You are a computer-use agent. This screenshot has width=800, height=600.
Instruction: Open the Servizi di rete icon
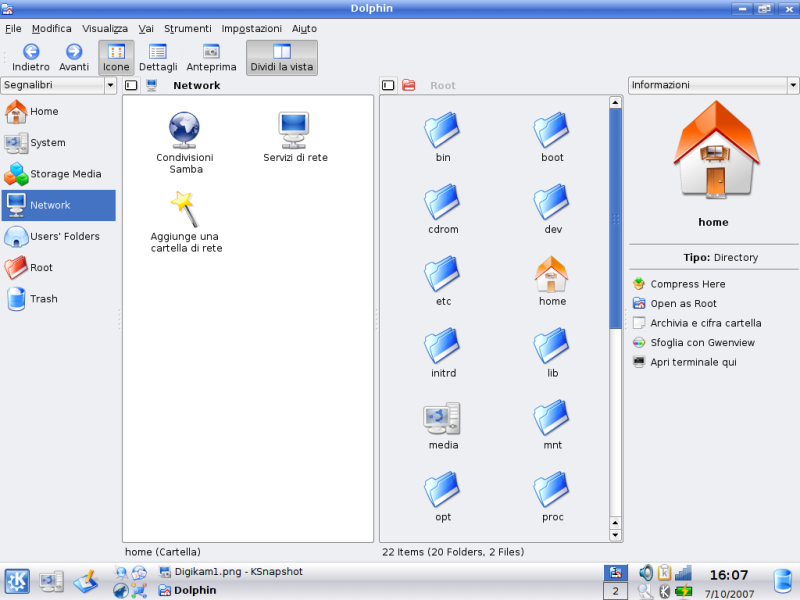(294, 129)
